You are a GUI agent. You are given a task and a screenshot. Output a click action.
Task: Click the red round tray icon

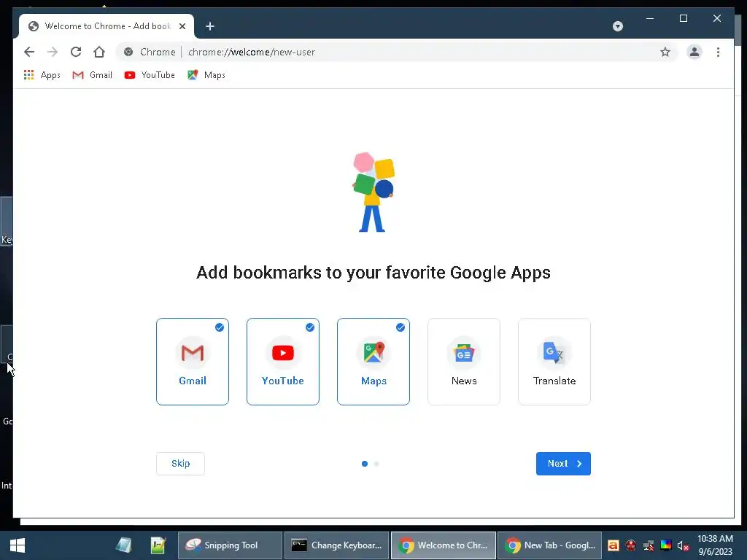point(631,545)
